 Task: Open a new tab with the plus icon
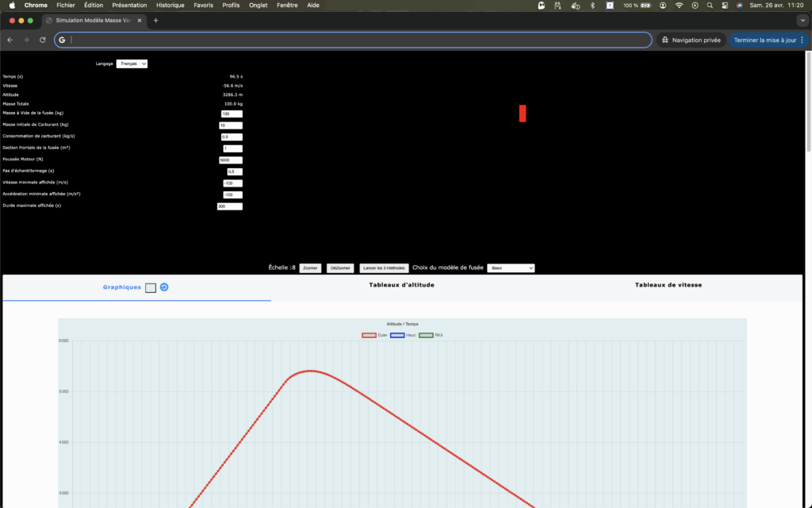point(156,21)
